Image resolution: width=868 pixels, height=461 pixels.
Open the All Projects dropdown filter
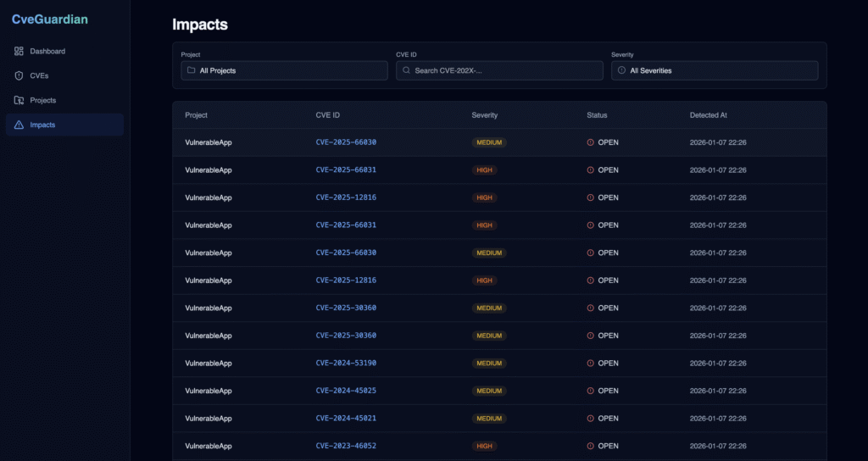click(x=285, y=70)
